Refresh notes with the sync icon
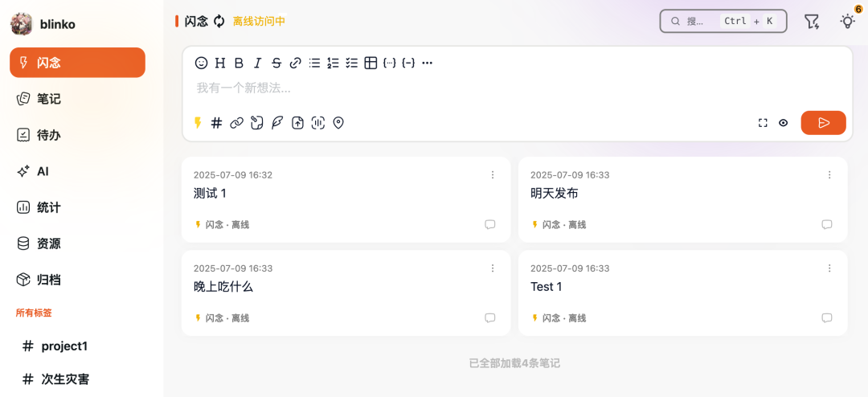This screenshot has height=397, width=868. click(219, 22)
